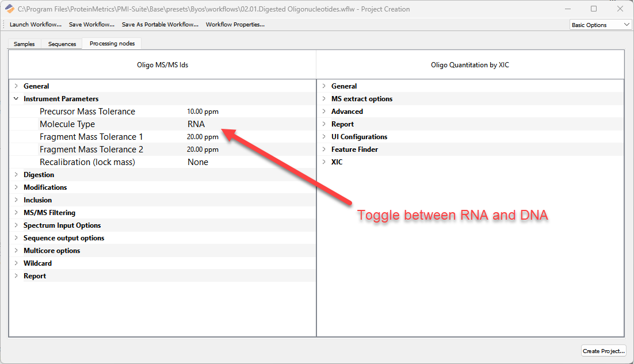This screenshot has height=364, width=634.
Task: Switch to the Sequences tab
Action: [62, 44]
